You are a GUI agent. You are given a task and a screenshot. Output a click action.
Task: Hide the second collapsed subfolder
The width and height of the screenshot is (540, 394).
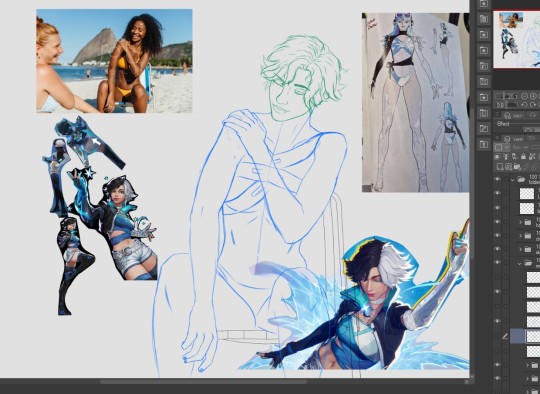(497, 236)
